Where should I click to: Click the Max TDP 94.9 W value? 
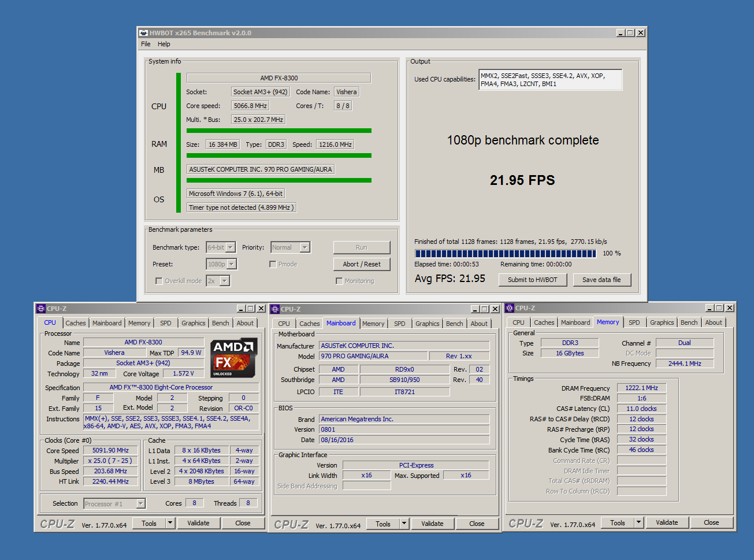[x=191, y=353]
